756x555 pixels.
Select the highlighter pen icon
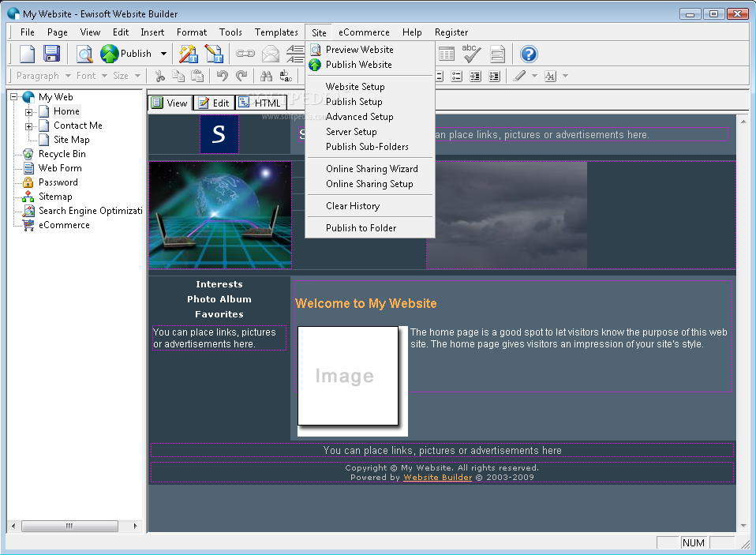519,77
